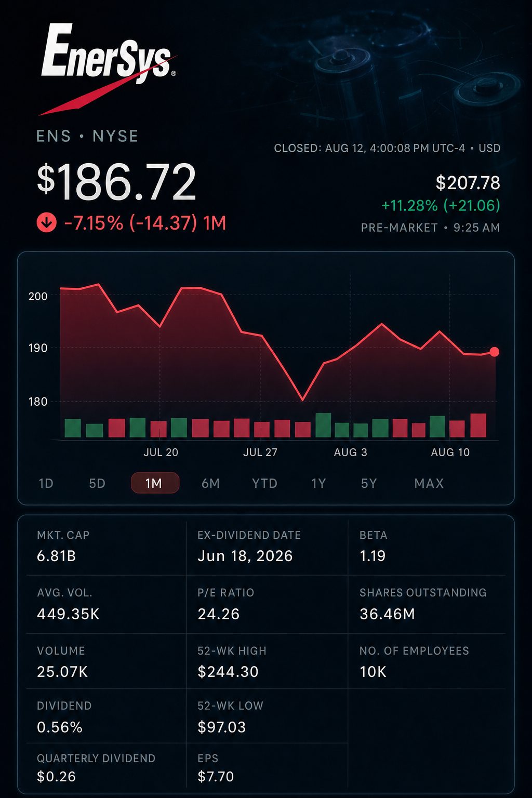
Task: Click the 449.35K average volume value
Action: coord(68,614)
